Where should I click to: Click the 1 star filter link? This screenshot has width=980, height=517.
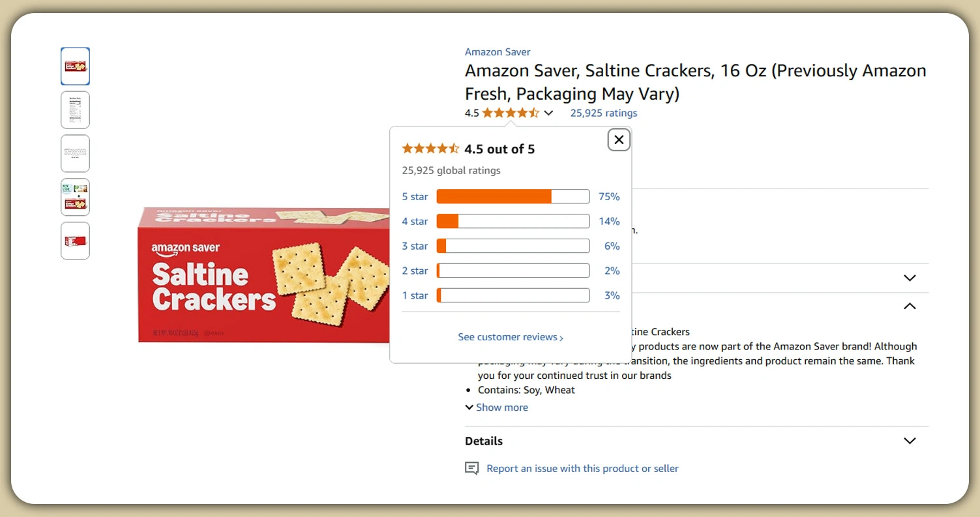(x=415, y=295)
